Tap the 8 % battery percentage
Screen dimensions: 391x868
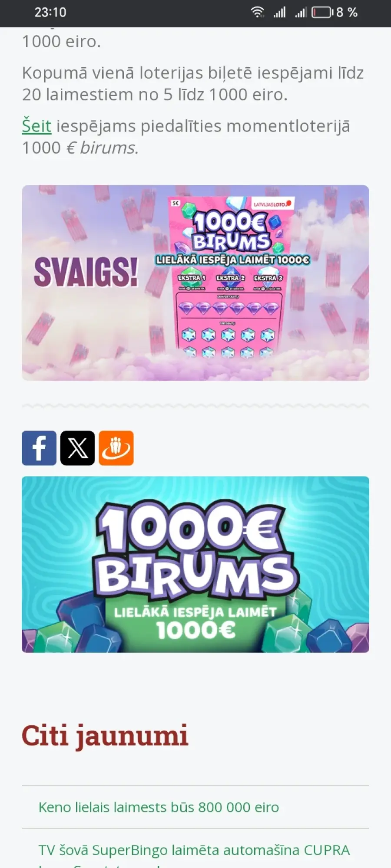(347, 12)
